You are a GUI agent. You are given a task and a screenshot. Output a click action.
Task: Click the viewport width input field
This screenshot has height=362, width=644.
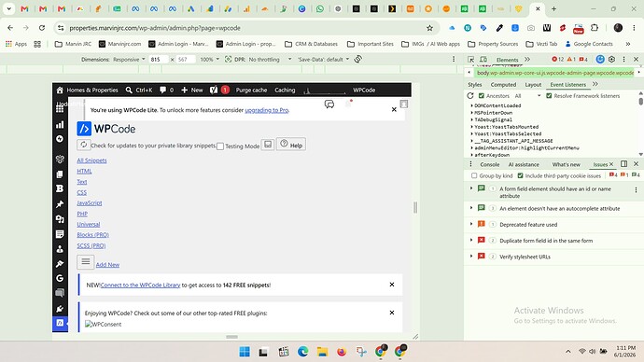point(159,60)
